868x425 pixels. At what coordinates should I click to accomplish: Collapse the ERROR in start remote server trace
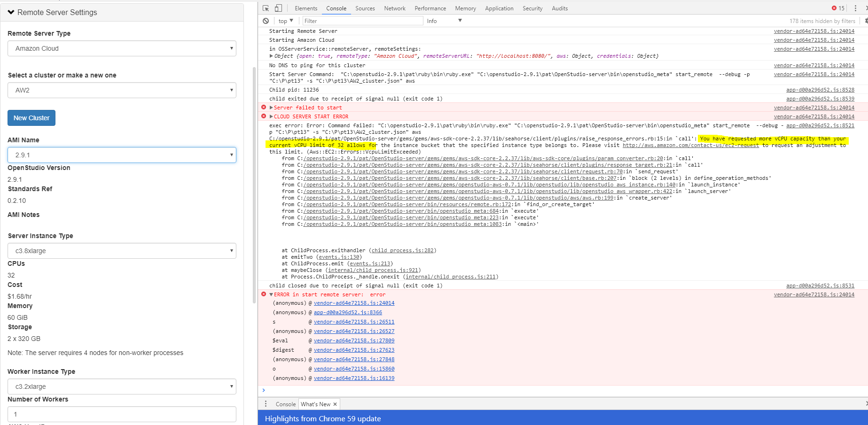[x=271, y=294]
